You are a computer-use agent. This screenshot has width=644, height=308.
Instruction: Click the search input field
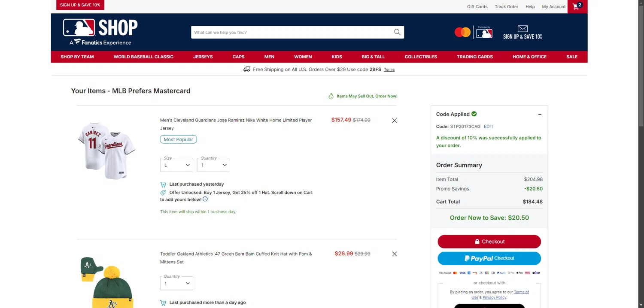click(292, 32)
